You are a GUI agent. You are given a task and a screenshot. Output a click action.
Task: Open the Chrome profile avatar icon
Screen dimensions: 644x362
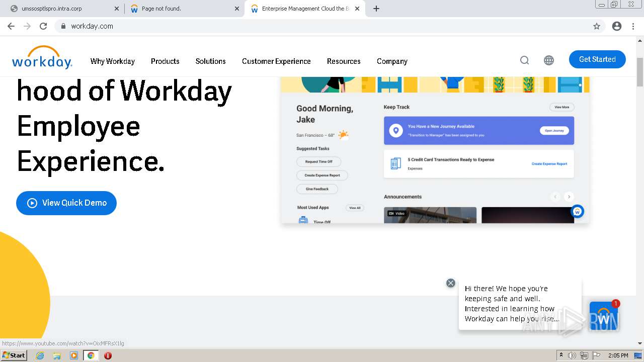(617, 26)
